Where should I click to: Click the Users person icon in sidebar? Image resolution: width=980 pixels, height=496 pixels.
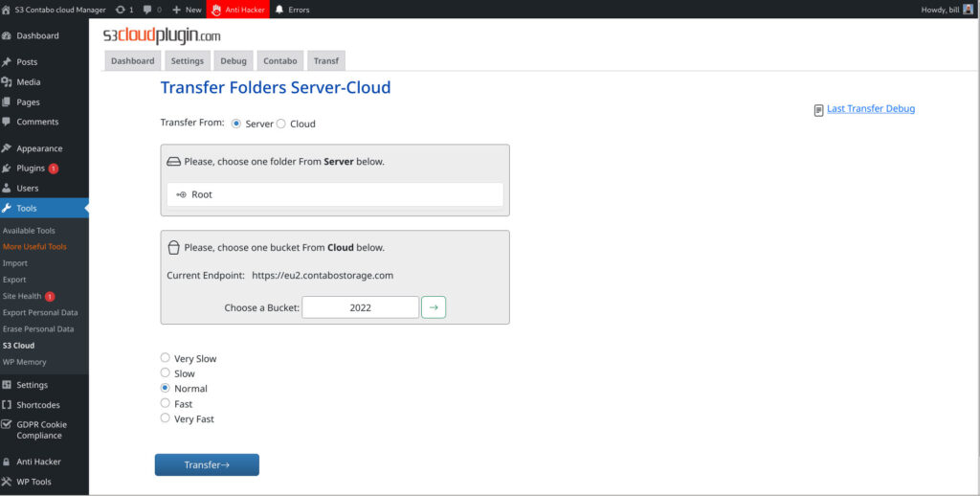tap(7, 188)
